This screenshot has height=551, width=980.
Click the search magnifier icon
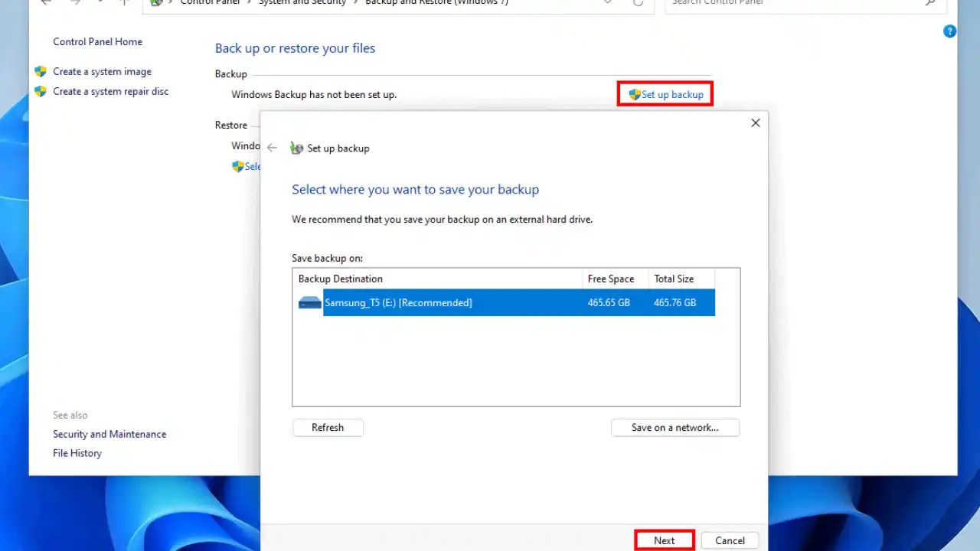(930, 4)
